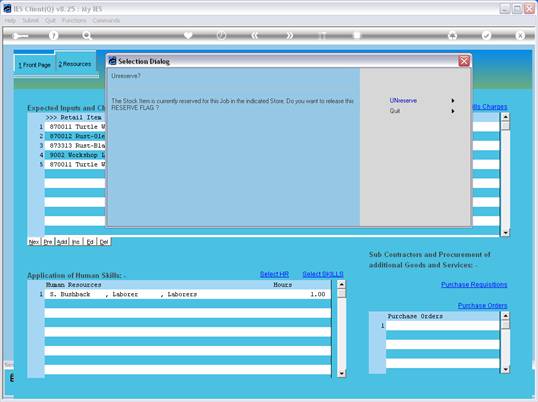Click the 'Human Resources' column header
Viewport: 538px width, 402px height.
[73, 285]
